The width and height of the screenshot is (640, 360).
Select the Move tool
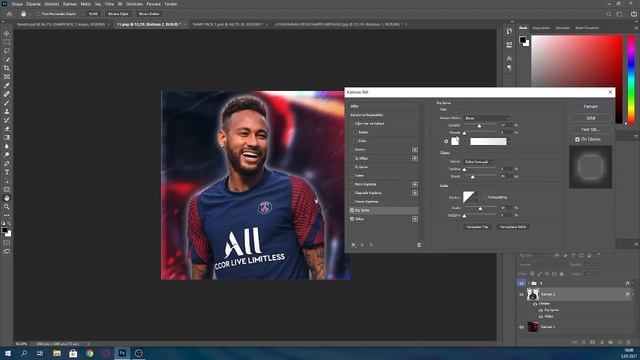click(7, 33)
